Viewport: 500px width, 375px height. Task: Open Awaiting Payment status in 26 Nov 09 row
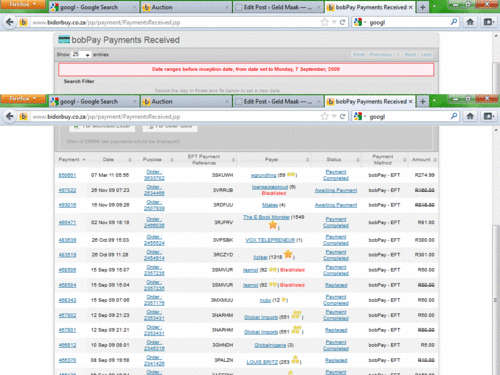click(336, 190)
